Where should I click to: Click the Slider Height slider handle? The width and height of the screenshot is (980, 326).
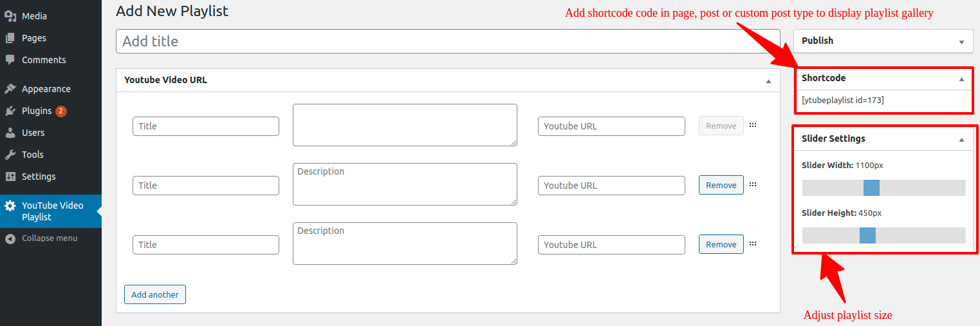[867, 235]
